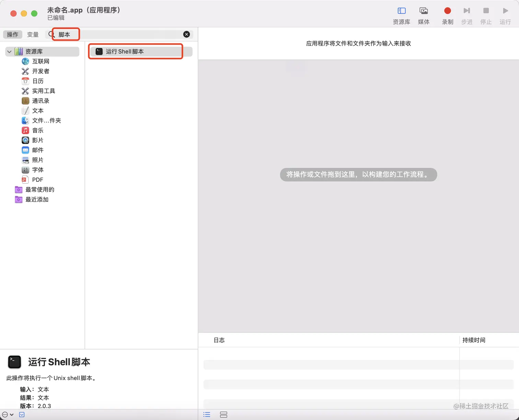Collapse the 资源库 library tree
This screenshot has height=420, width=519.
tap(9, 52)
